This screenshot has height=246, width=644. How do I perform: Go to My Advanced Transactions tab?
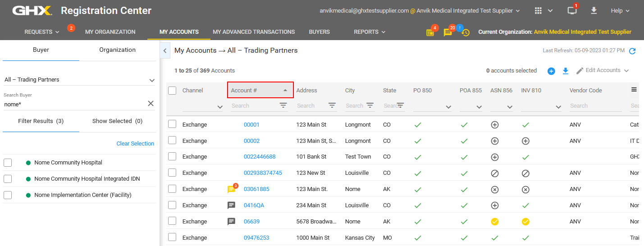pyautogui.click(x=254, y=32)
